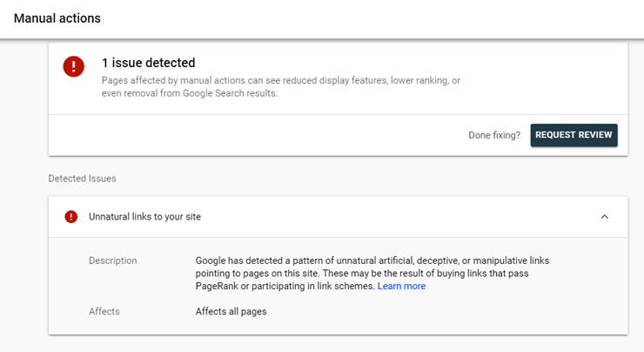The image size is (644, 352).
Task: Click the Done fixing? prompt text
Action: [493, 135]
